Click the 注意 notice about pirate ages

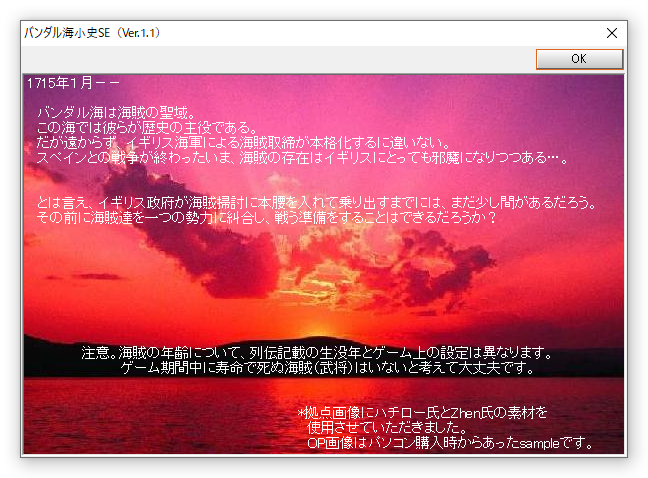tap(317, 353)
